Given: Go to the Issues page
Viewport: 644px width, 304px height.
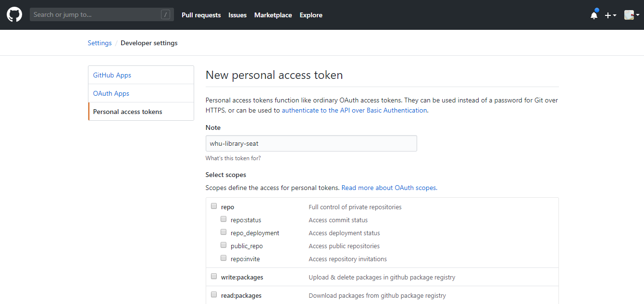Looking at the screenshot, I should [x=237, y=15].
